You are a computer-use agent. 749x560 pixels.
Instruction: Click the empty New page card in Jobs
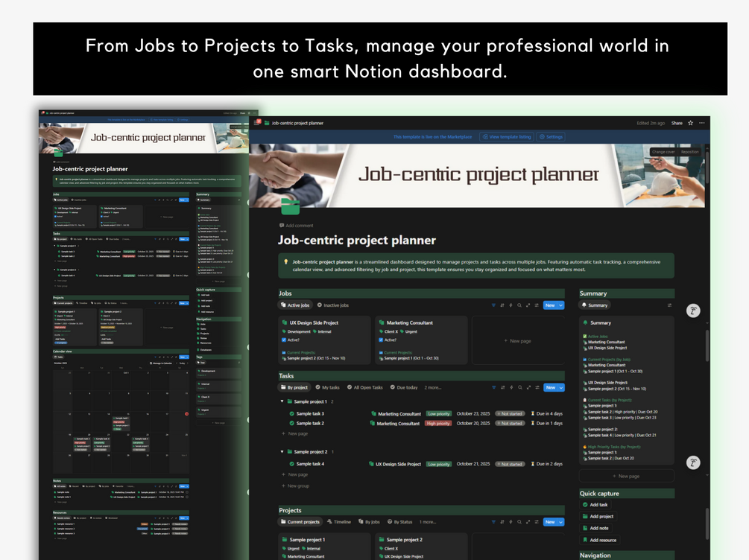517,340
